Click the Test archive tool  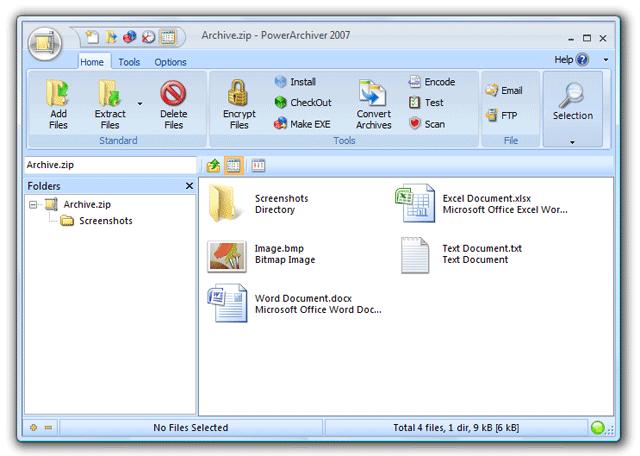click(426, 102)
